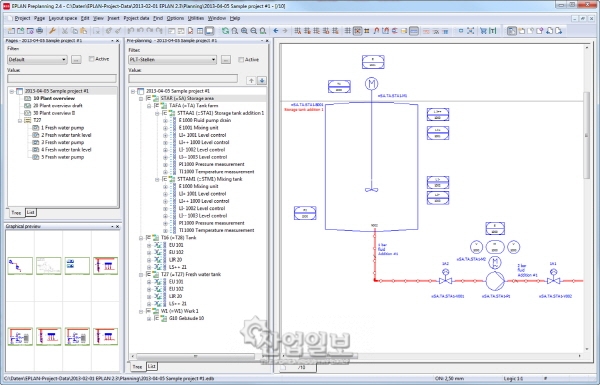The image size is (600, 385).
Task: Select '10 Plant overview' page in Pages tree
Action: pyautogui.click(x=54, y=98)
